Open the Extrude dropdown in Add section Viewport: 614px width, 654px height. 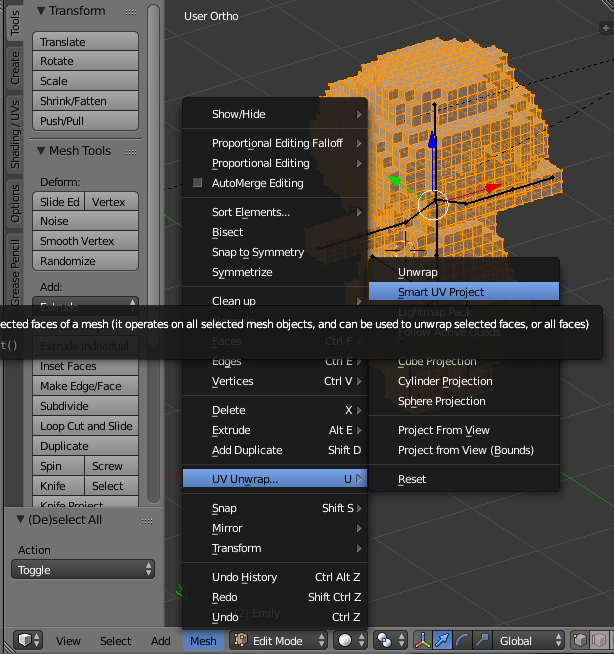pos(86,307)
